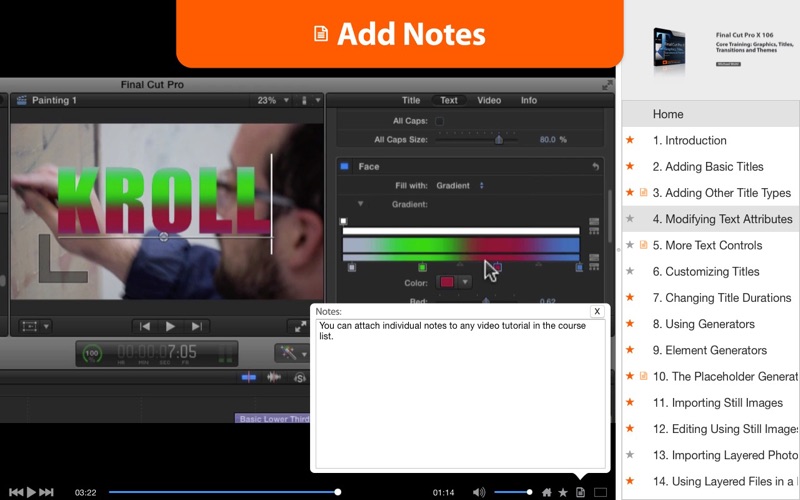Toggle favorite star for 14. Using Layered Files
The width and height of the screenshot is (800, 500).
coord(630,481)
